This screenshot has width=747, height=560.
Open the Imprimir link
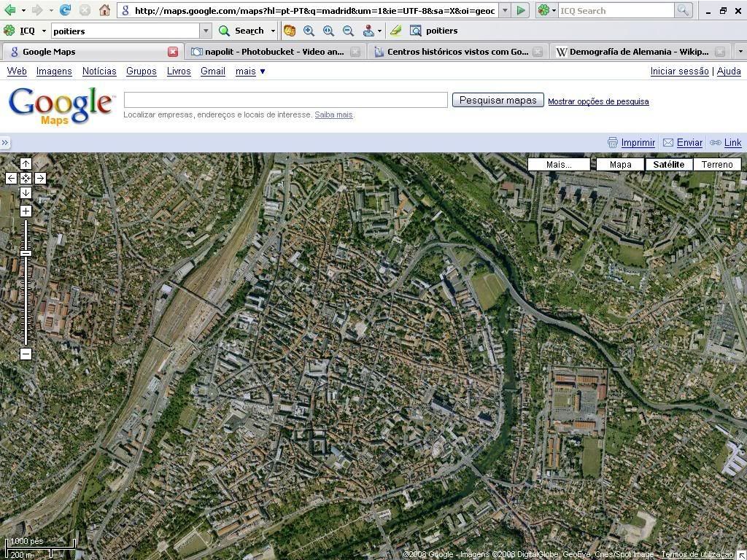tap(638, 143)
